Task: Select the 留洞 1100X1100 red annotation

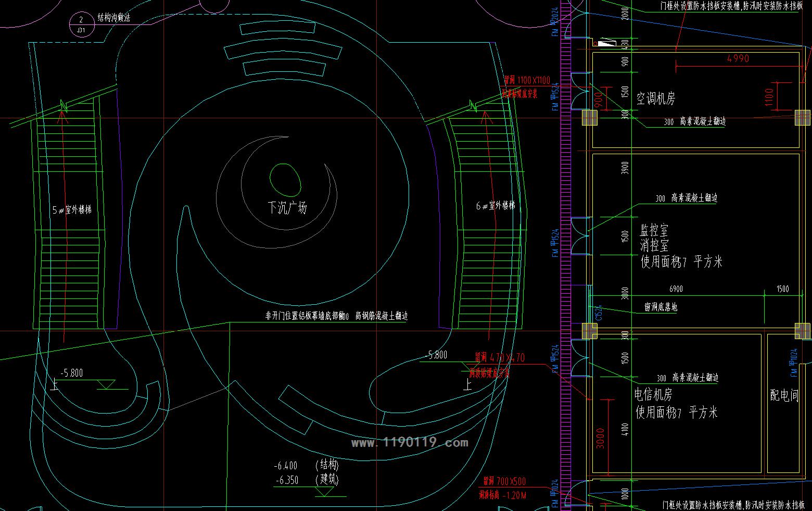Action: (526, 80)
